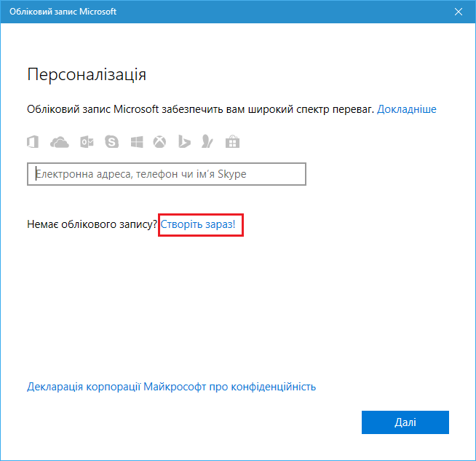The height and width of the screenshot is (461, 476).
Task: Click the Далі button
Action: point(405,422)
